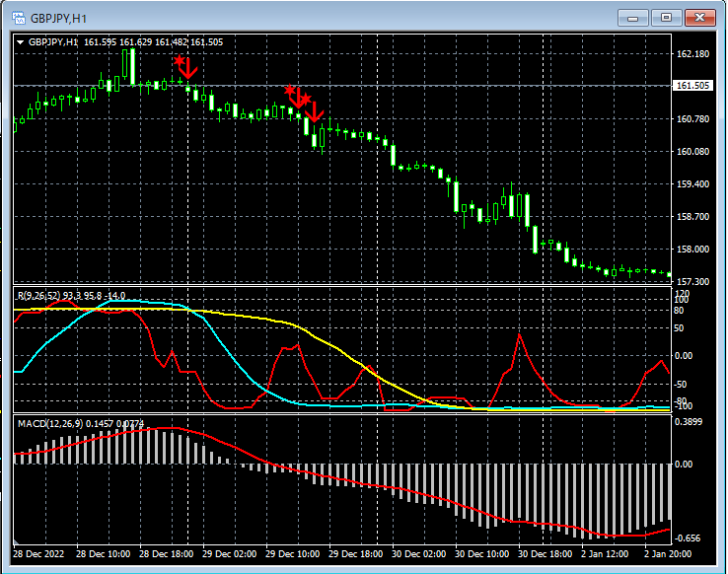Click the GBPJPY,H1 symbol label in chart
Screen dimensions: 728x574
tap(54, 42)
